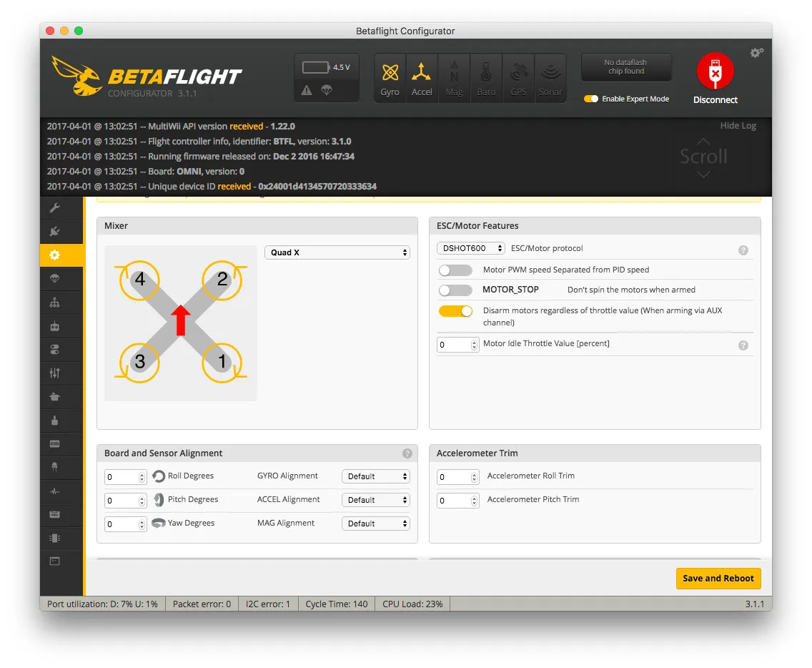Click Save and Reboot button
The height and width of the screenshot is (668, 812).
tap(718, 578)
